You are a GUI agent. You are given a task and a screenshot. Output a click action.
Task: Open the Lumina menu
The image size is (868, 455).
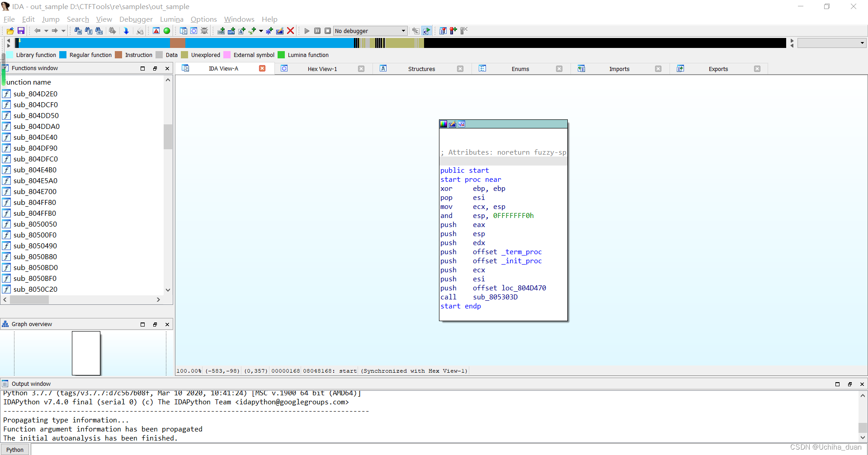pyautogui.click(x=172, y=19)
